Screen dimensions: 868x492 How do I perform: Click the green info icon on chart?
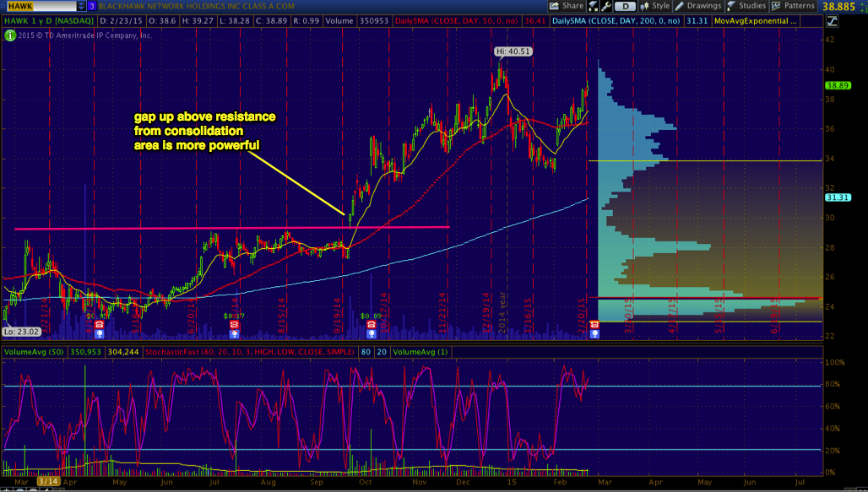pos(9,35)
